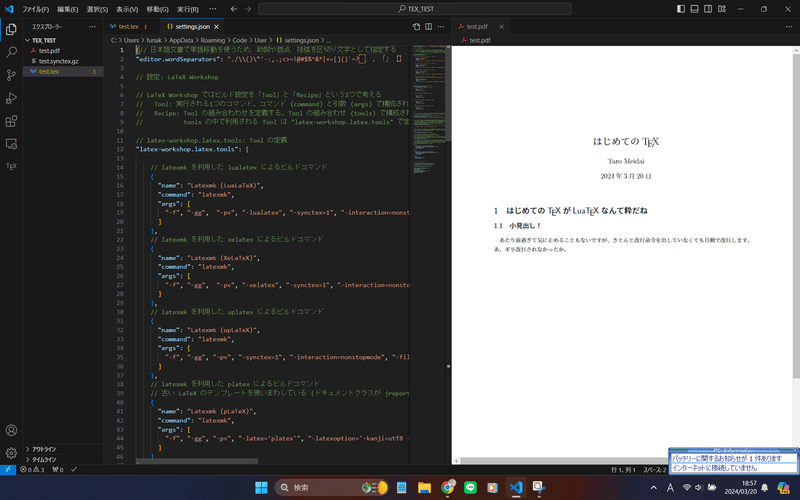
Task: Open the Run (実行) menu
Action: pos(187,9)
